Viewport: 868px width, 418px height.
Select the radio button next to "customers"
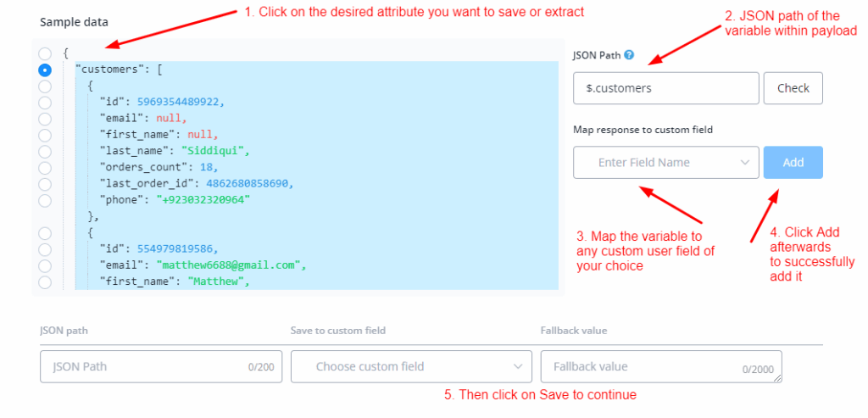coord(45,70)
